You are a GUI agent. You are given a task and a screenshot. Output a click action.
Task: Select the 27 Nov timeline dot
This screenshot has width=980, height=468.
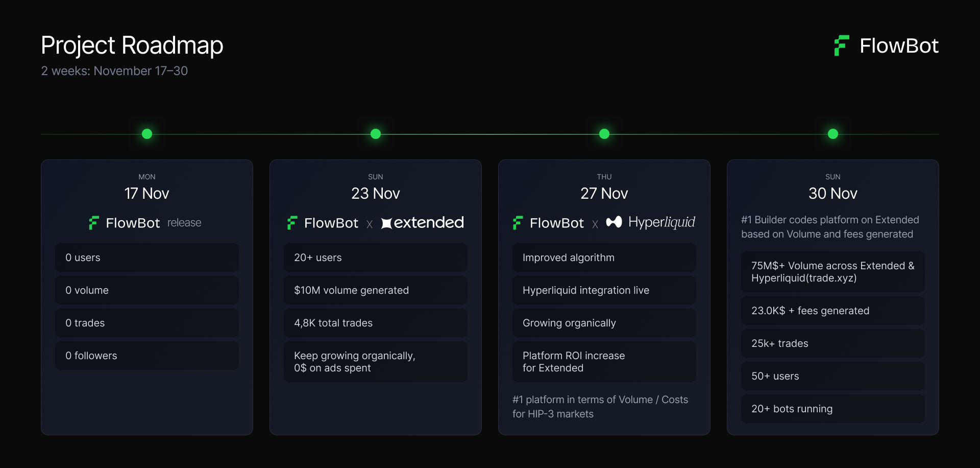[x=604, y=134]
